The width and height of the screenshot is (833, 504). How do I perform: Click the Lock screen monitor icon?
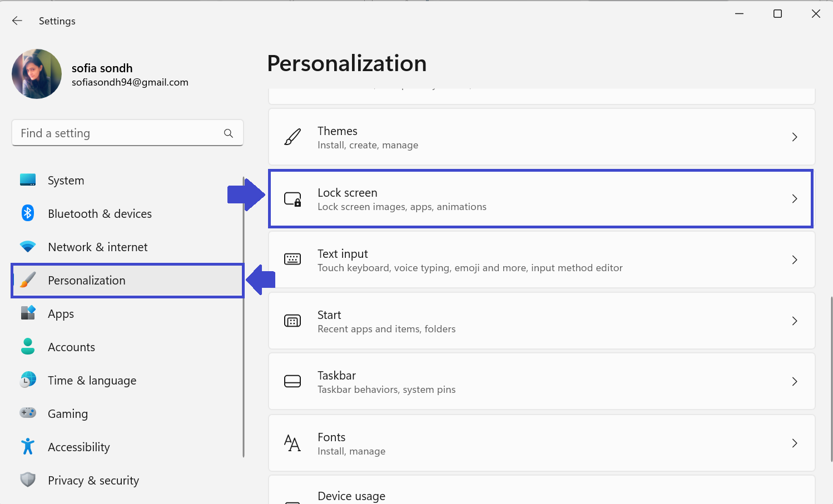click(292, 199)
